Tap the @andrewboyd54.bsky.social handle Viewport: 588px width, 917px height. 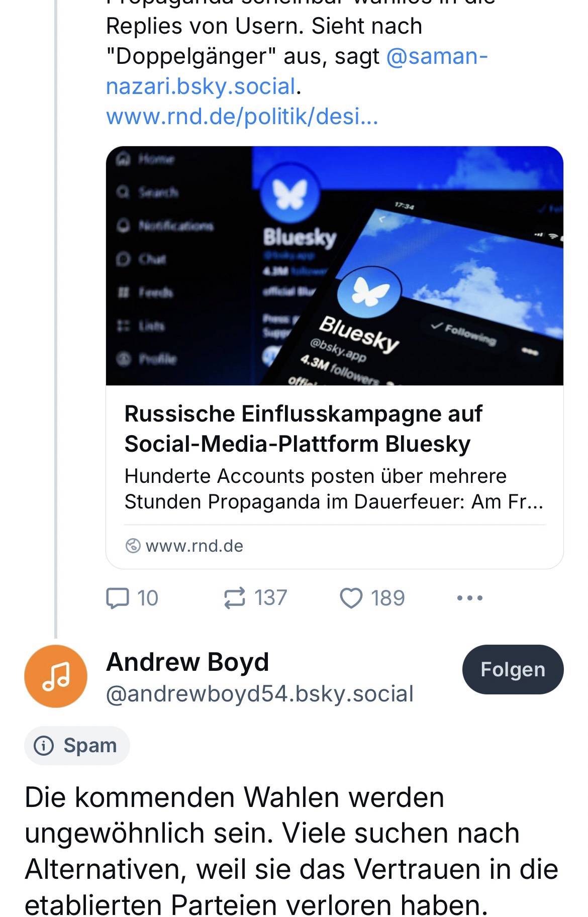259,694
